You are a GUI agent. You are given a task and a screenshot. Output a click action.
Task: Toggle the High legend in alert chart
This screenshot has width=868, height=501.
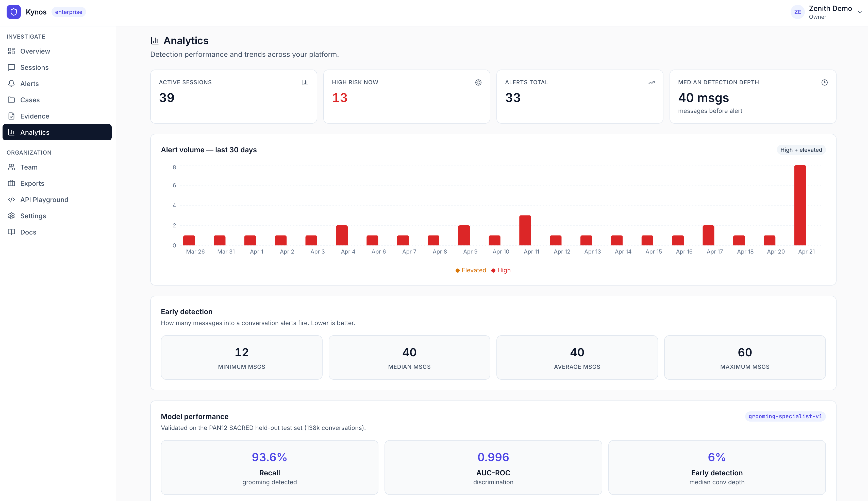(x=501, y=270)
